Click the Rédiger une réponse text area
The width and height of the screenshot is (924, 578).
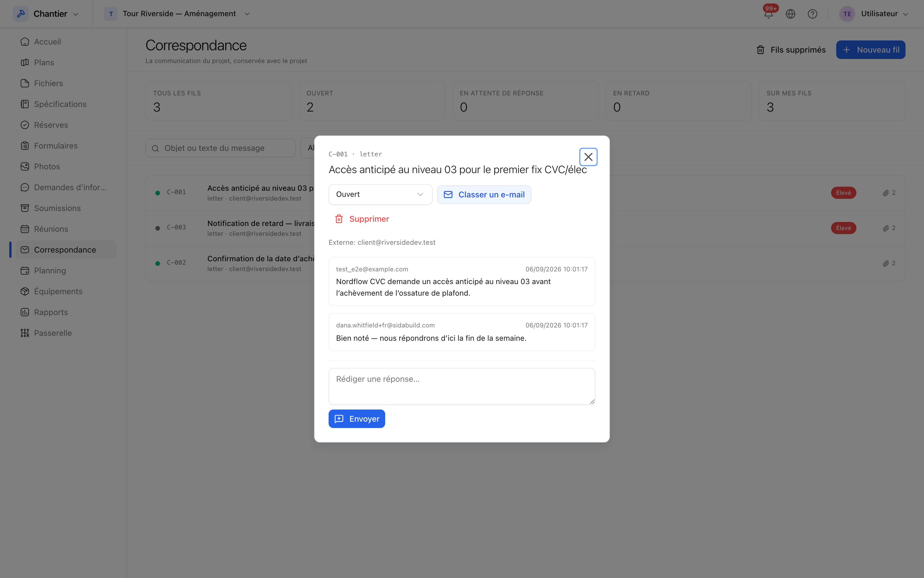[x=462, y=386]
